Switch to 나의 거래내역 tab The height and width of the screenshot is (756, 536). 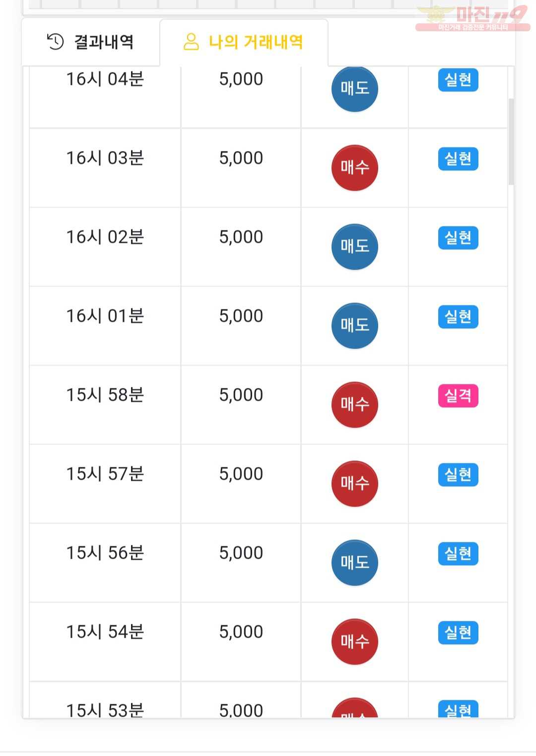(244, 42)
